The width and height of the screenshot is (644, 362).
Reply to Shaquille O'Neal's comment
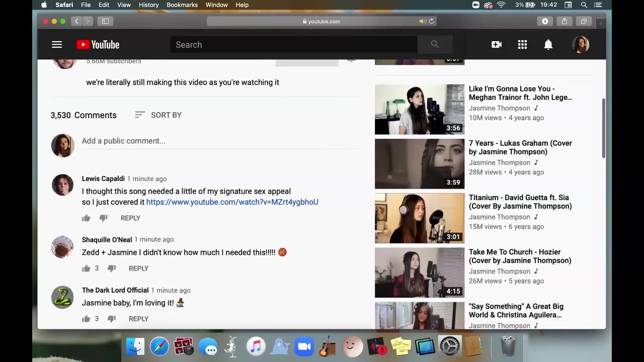pyautogui.click(x=138, y=268)
